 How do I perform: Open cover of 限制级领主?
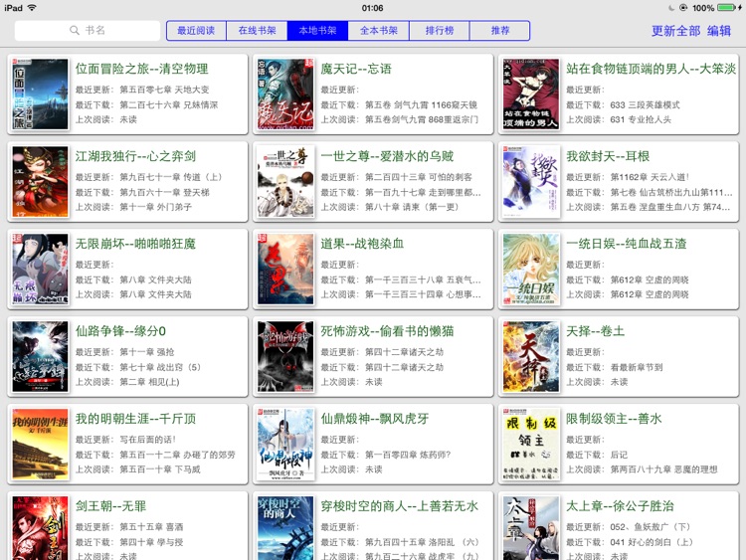pos(531,445)
